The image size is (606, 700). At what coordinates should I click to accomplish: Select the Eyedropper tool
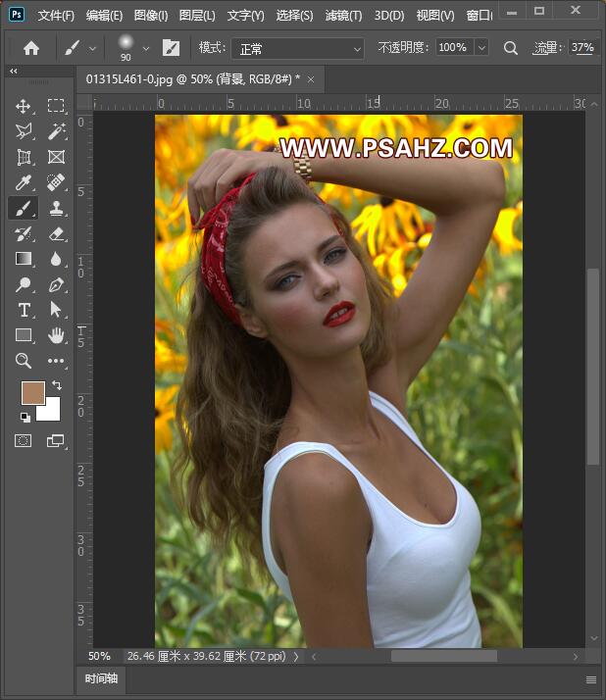[24, 182]
